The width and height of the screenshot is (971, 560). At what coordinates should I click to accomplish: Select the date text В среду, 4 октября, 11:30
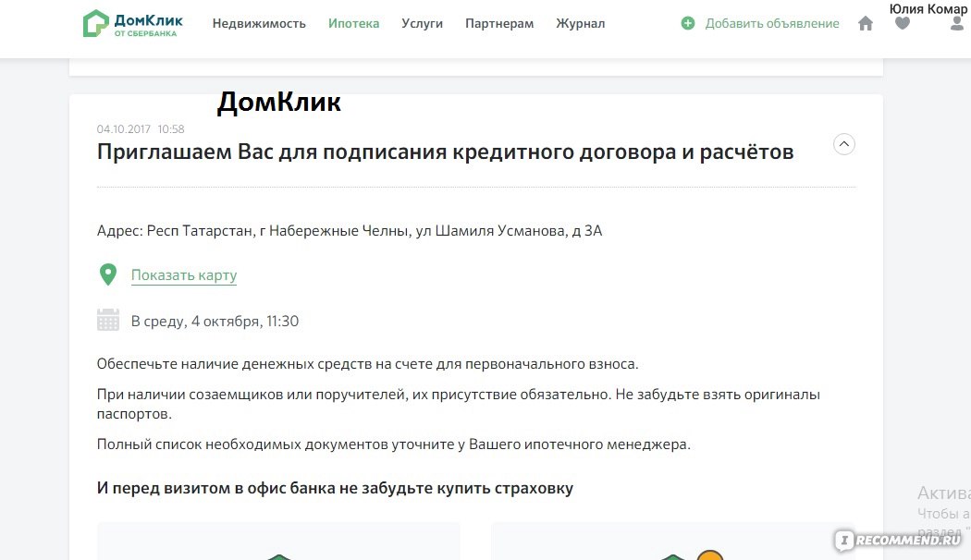215,322
